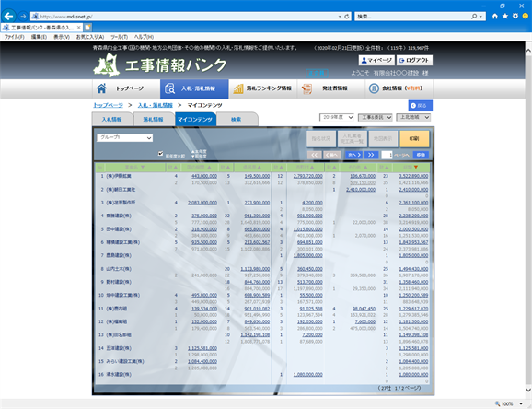This screenshot has height=409, width=532.
Task: Click the browser refresh icon
Action: pos(346,17)
